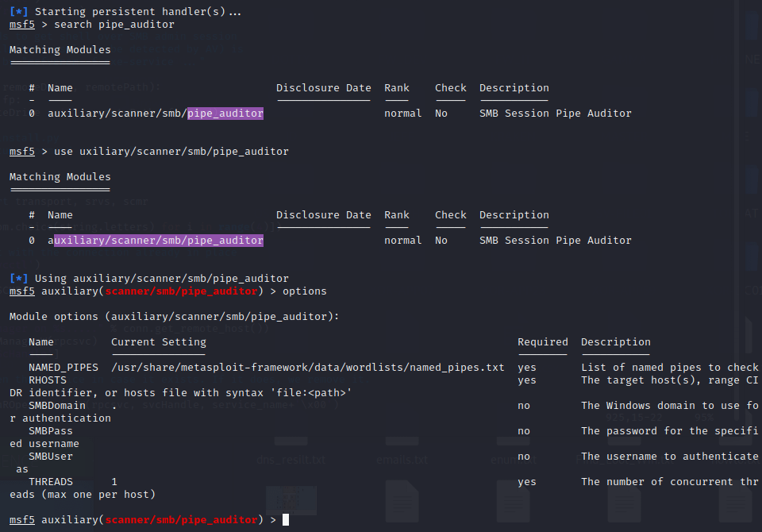The width and height of the screenshot is (762, 532).
Task: Click the '1' current setting of THREADS
Action: click(x=114, y=481)
